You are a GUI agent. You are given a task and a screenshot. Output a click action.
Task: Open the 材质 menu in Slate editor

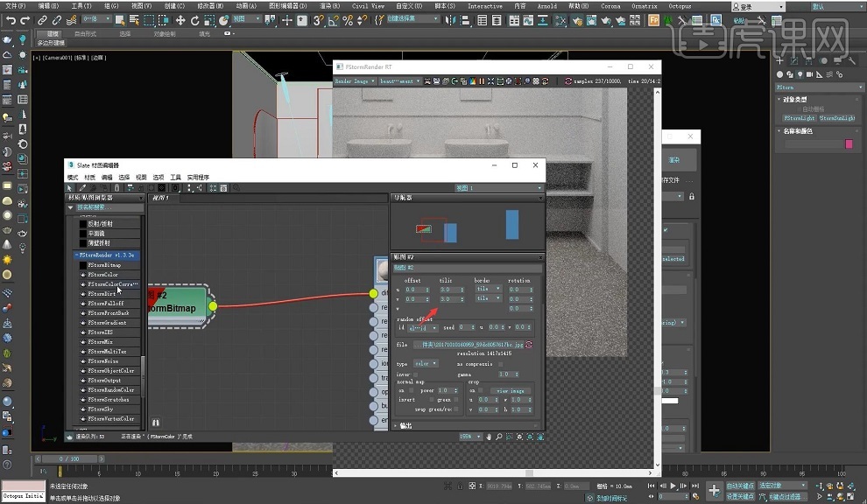pyautogui.click(x=90, y=177)
